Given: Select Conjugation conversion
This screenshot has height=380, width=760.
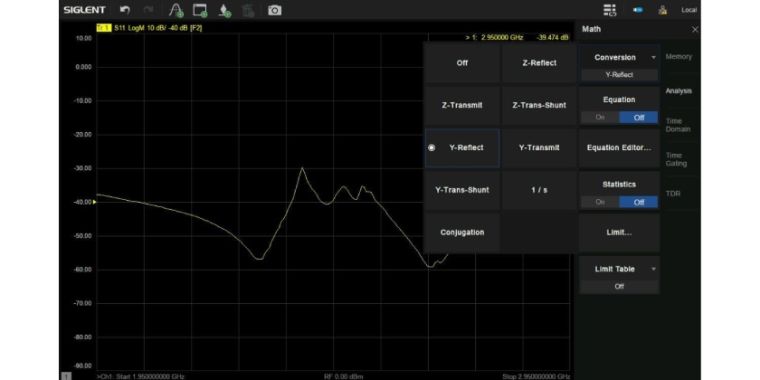Looking at the screenshot, I should 462,232.
